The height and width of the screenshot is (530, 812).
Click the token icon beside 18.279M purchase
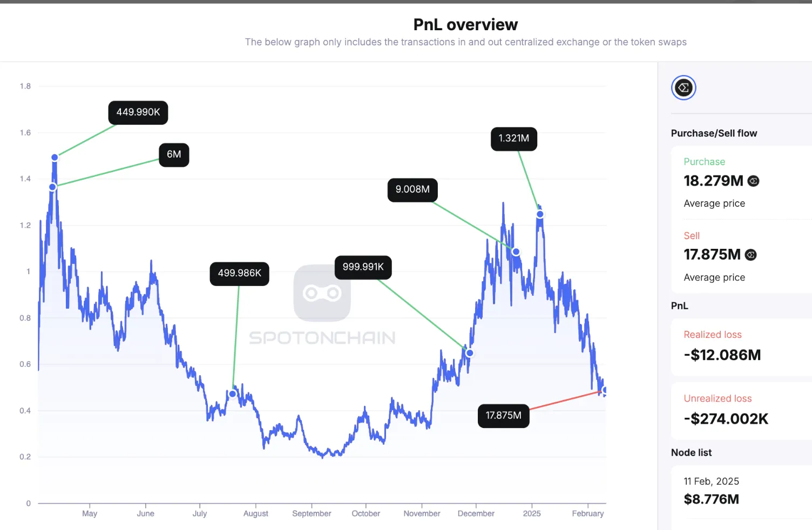pos(753,181)
